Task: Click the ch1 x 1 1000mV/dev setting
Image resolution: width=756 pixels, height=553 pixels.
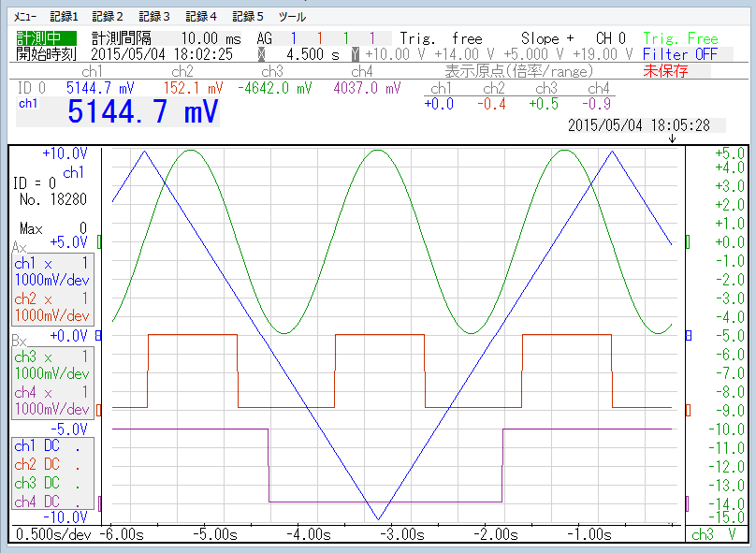Action: coord(52,271)
